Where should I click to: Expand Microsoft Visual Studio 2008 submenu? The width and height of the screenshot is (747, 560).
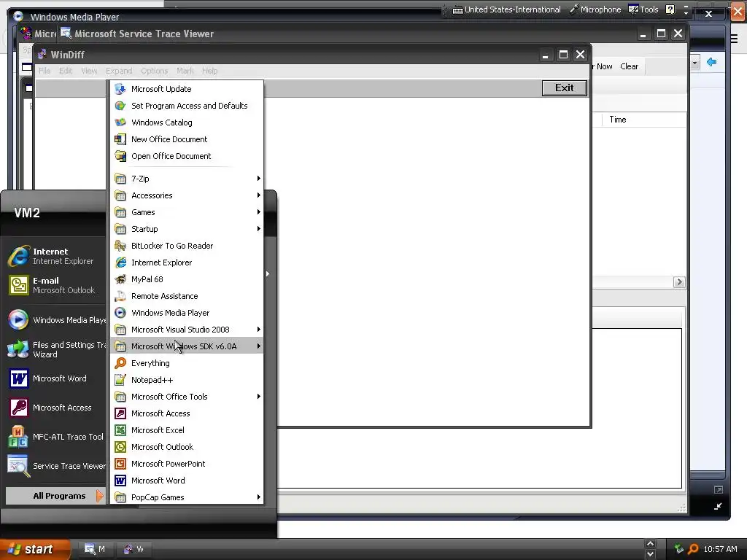coord(187,330)
